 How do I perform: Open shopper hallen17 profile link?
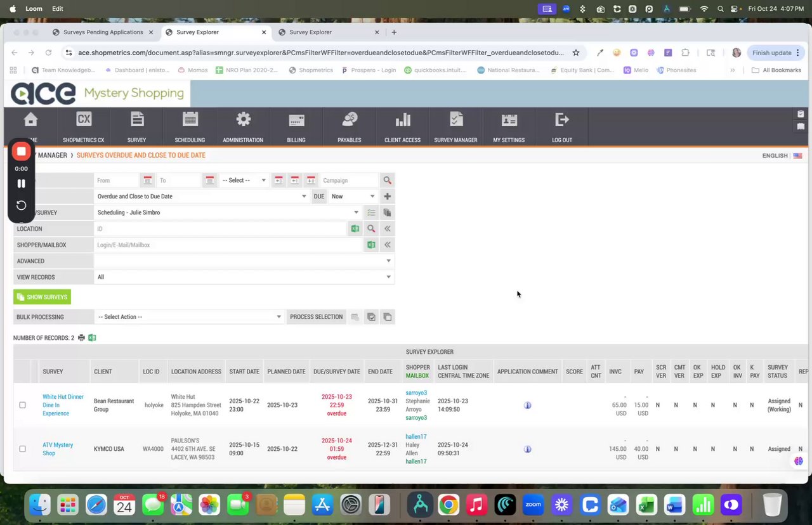pos(416,437)
